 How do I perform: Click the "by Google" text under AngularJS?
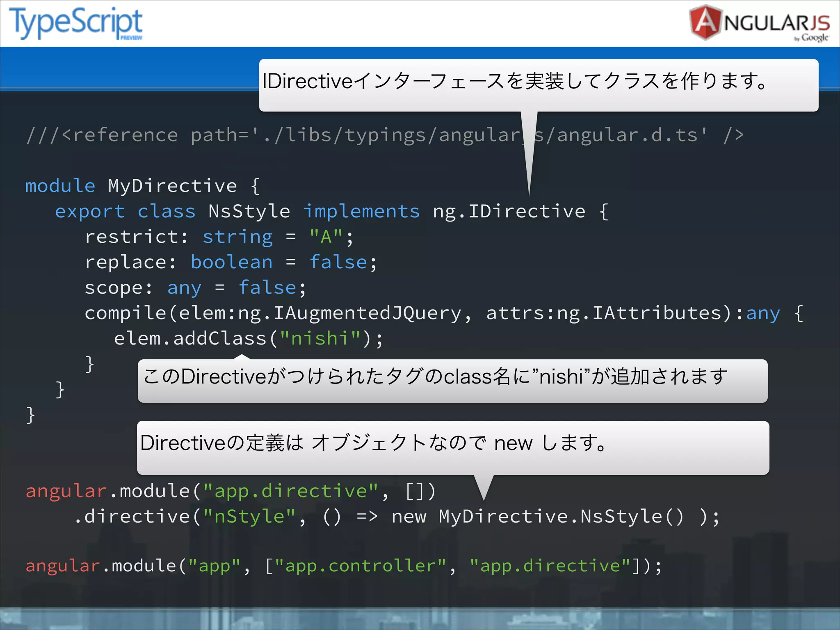812,38
